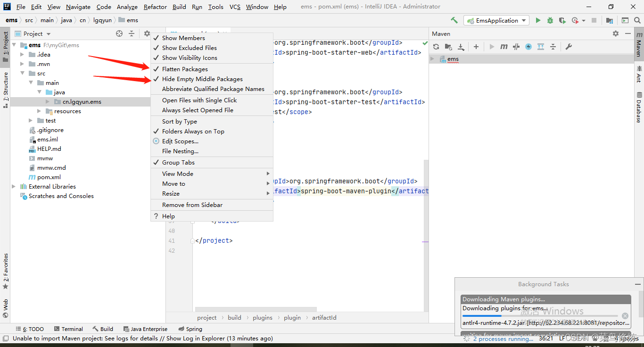
Task: Uncheck Show Excluded Files option
Action: [212, 48]
